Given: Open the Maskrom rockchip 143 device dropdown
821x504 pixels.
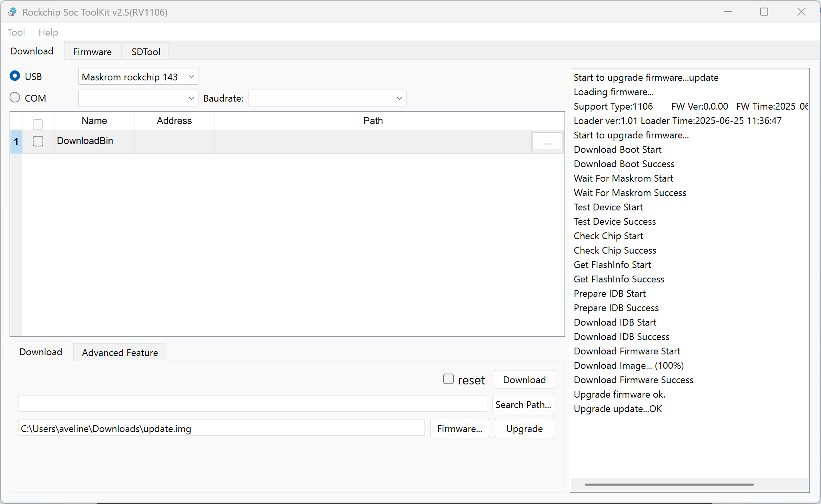Looking at the screenshot, I should tap(138, 76).
